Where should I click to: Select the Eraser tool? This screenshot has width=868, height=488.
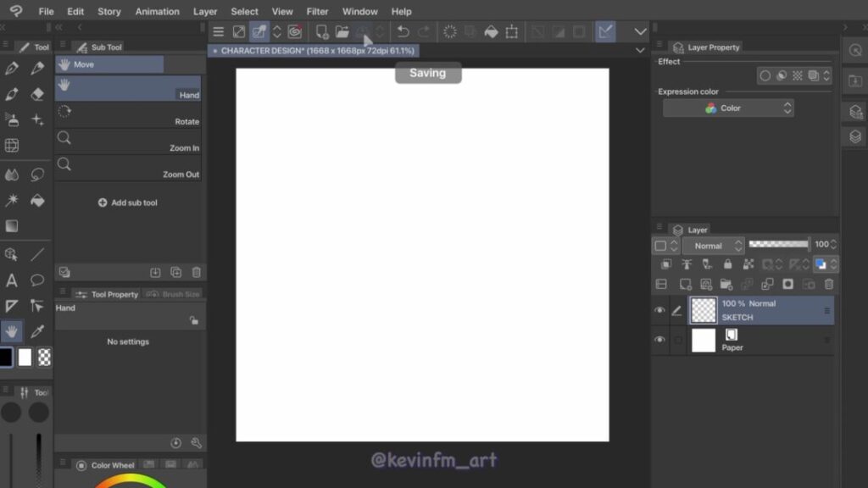click(37, 94)
